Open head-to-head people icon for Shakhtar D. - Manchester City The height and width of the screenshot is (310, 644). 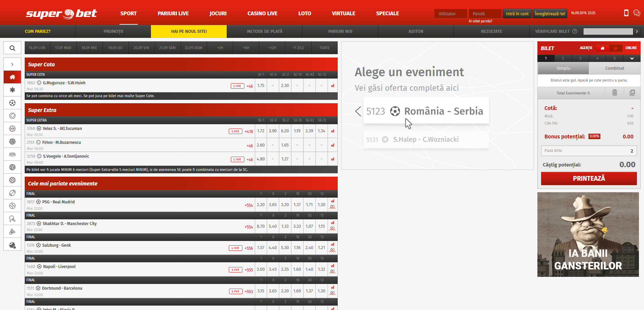tap(333, 229)
